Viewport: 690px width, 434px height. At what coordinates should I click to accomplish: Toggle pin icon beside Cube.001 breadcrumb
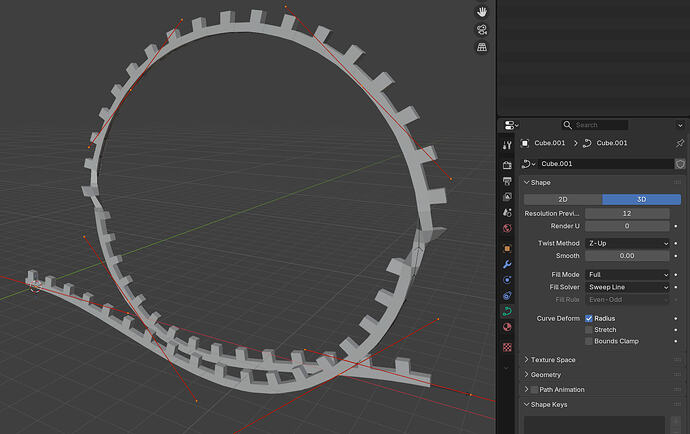point(680,143)
